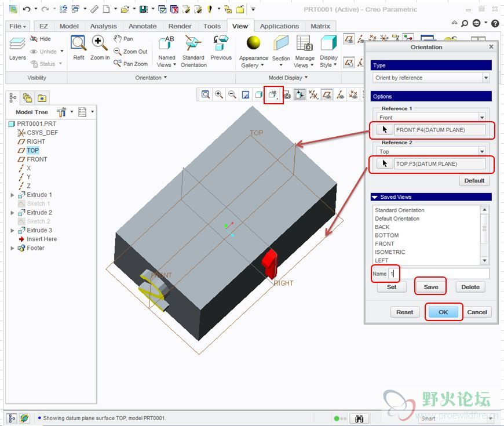Screen dimensions: 504x426
Task: Click Save in the Orientation dialog
Action: click(x=430, y=287)
